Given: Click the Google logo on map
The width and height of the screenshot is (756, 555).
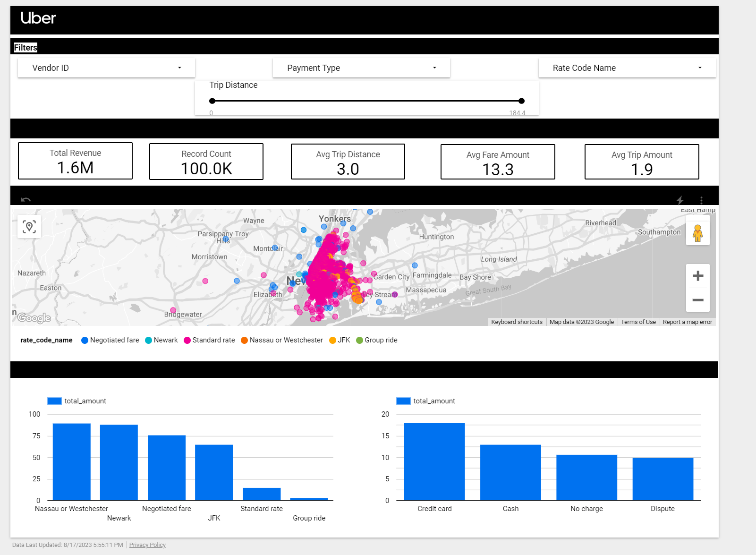Looking at the screenshot, I should [x=34, y=318].
